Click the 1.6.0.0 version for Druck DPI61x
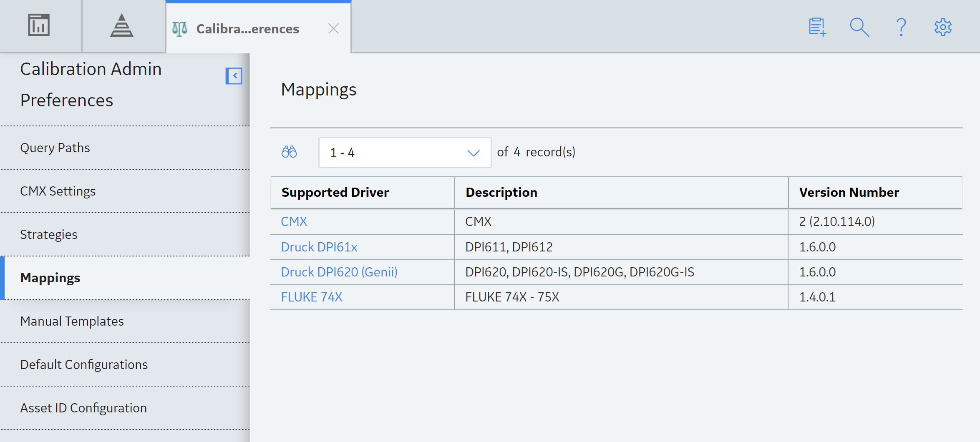 click(x=875, y=247)
